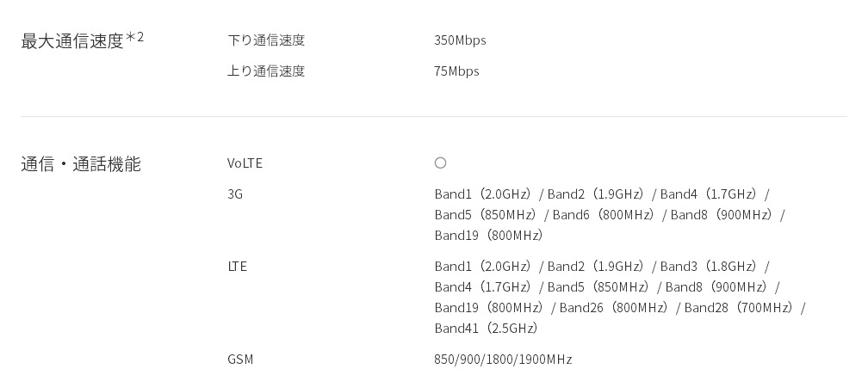This screenshot has height=375, width=868.
Task: Click the 上り通信速度 label
Action: (266, 71)
